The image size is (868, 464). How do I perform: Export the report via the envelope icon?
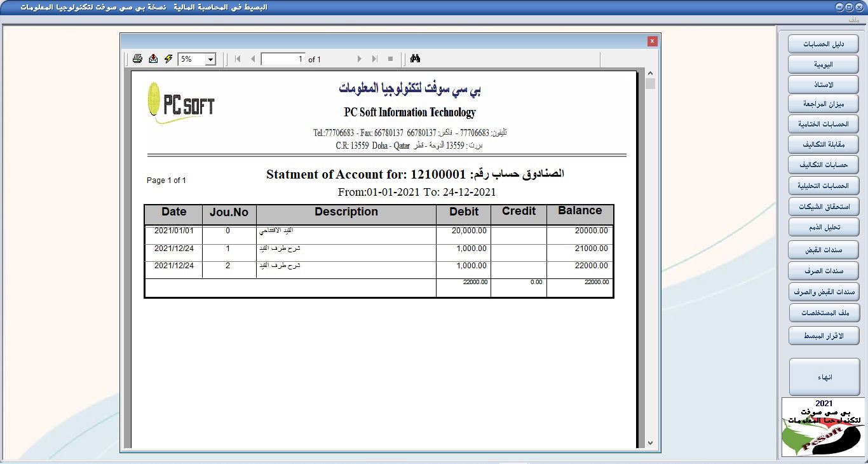(153, 58)
